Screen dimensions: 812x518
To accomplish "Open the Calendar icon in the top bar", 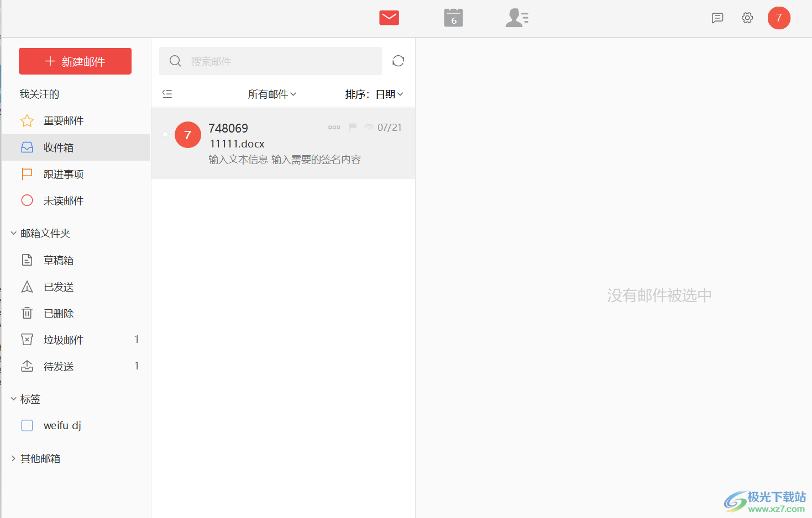I will point(453,18).
